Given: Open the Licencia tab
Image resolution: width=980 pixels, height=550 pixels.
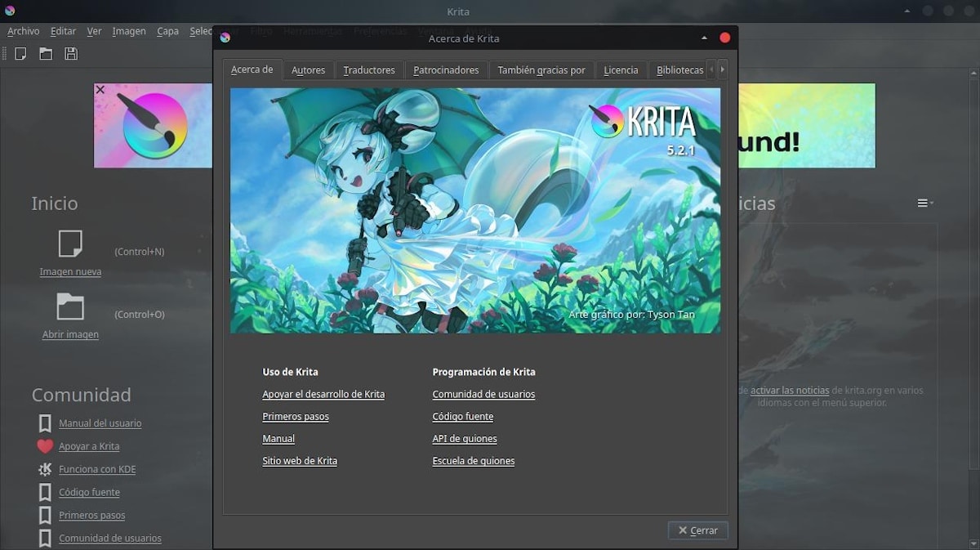Looking at the screenshot, I should click(621, 70).
